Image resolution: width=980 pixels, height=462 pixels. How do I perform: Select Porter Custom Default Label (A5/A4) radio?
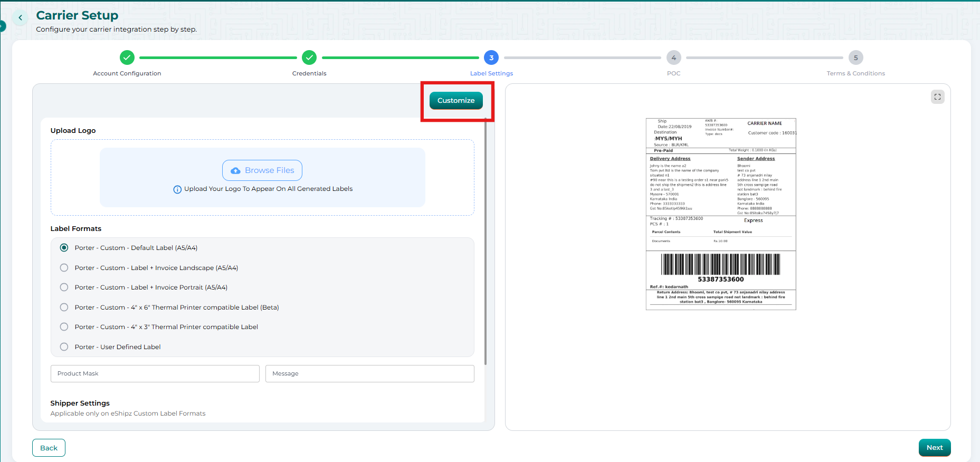click(x=64, y=248)
